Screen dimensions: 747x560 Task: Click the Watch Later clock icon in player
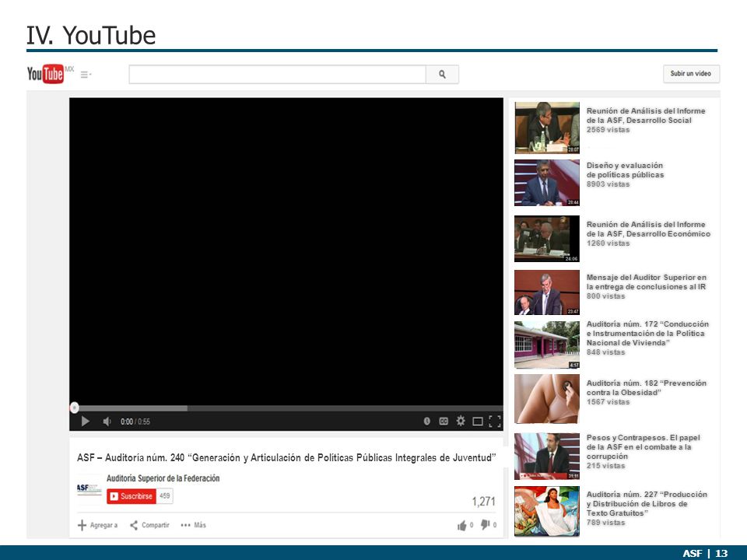click(427, 421)
